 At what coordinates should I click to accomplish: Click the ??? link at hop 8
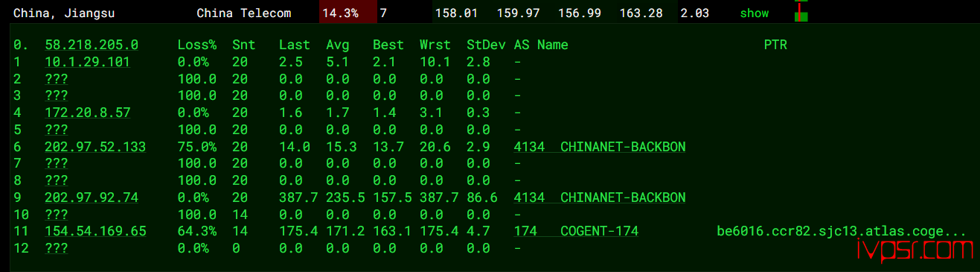[57, 180]
